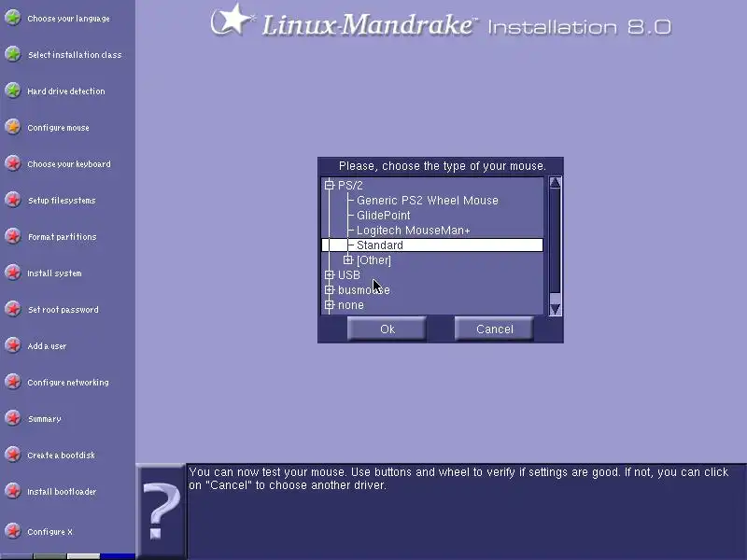The width and height of the screenshot is (747, 560).
Task: Select the USB category label
Action: tap(348, 274)
